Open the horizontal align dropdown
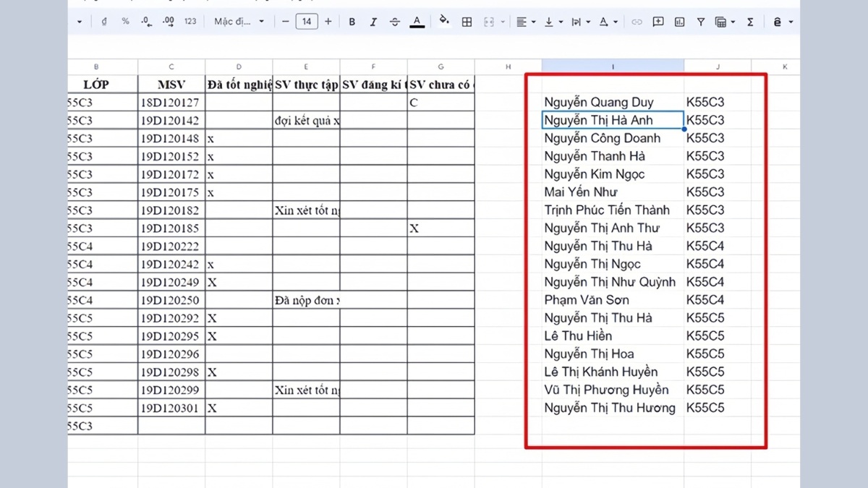This screenshot has height=488, width=868. [525, 22]
